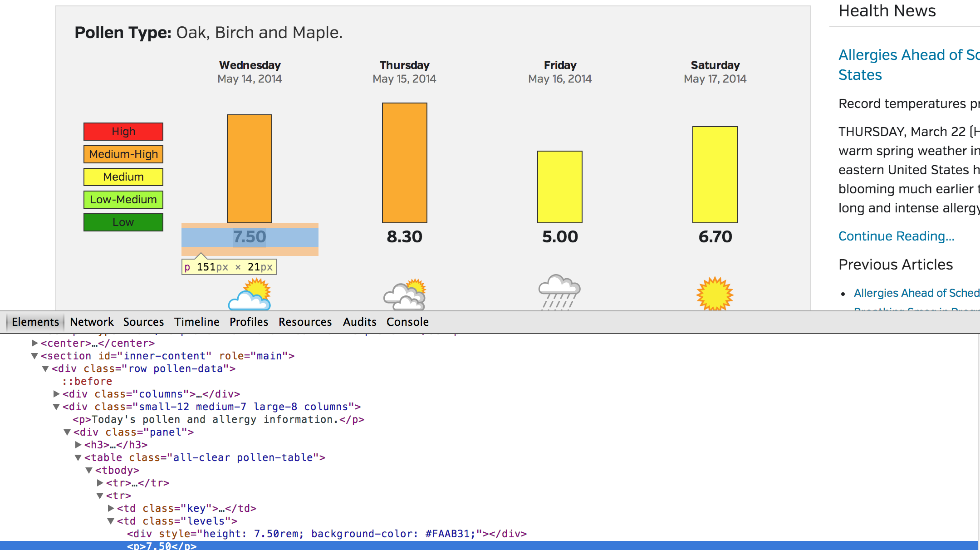Image resolution: width=980 pixels, height=550 pixels.
Task: Open the Console tab
Action: coord(407,322)
